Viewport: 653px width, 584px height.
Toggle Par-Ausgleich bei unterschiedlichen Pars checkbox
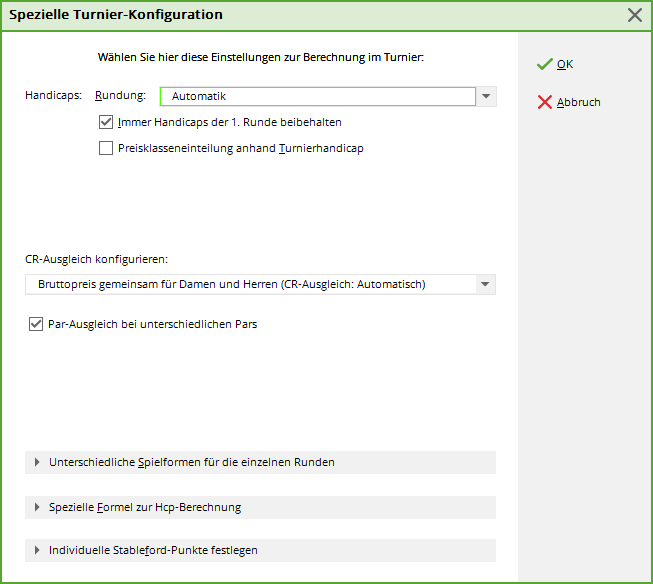coord(37,324)
